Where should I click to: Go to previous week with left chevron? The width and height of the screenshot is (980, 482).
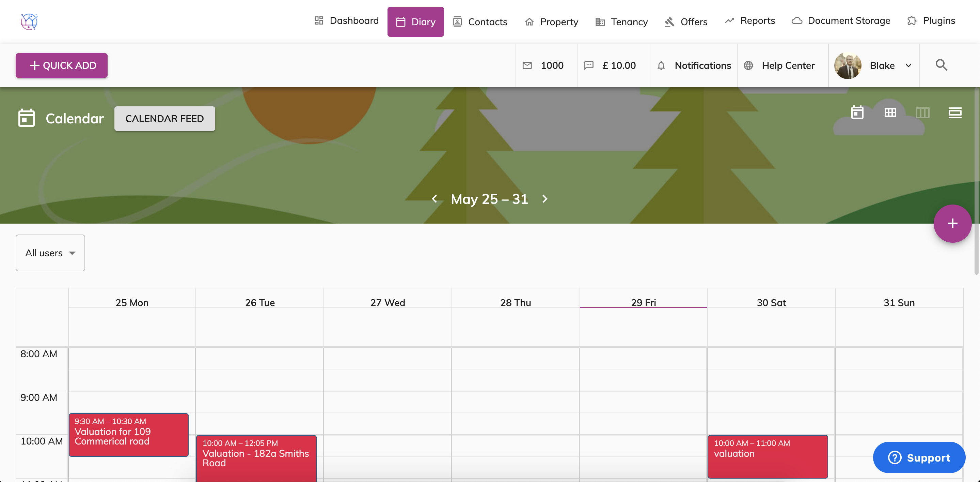tap(434, 198)
